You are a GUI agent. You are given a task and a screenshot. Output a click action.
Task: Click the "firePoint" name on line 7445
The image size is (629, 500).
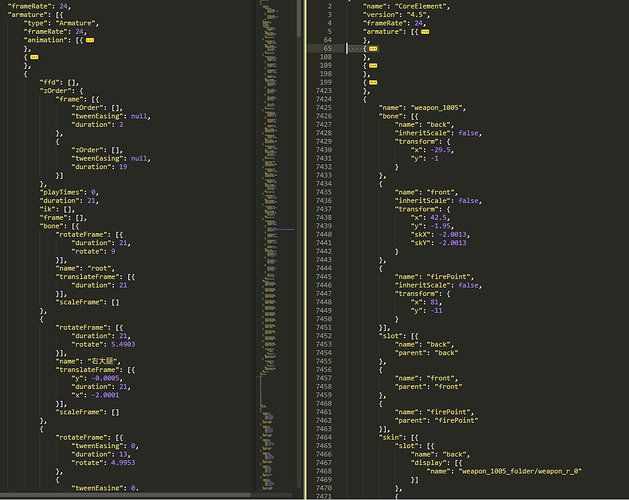(x=450, y=276)
